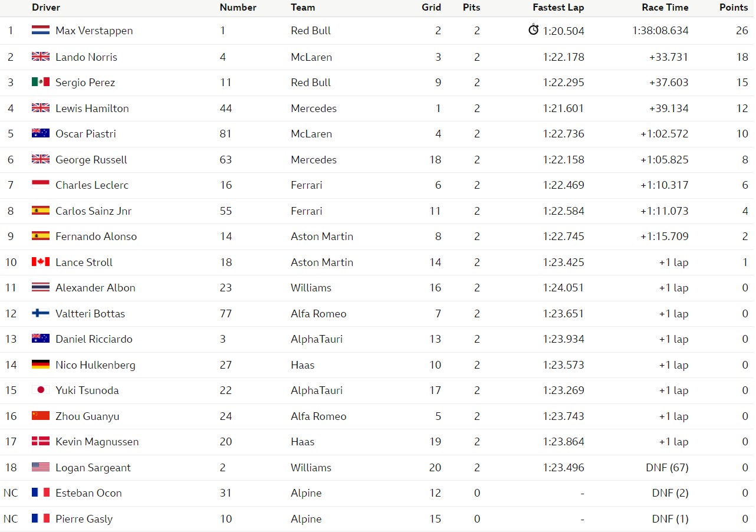Click the Points column header

pyautogui.click(x=734, y=8)
